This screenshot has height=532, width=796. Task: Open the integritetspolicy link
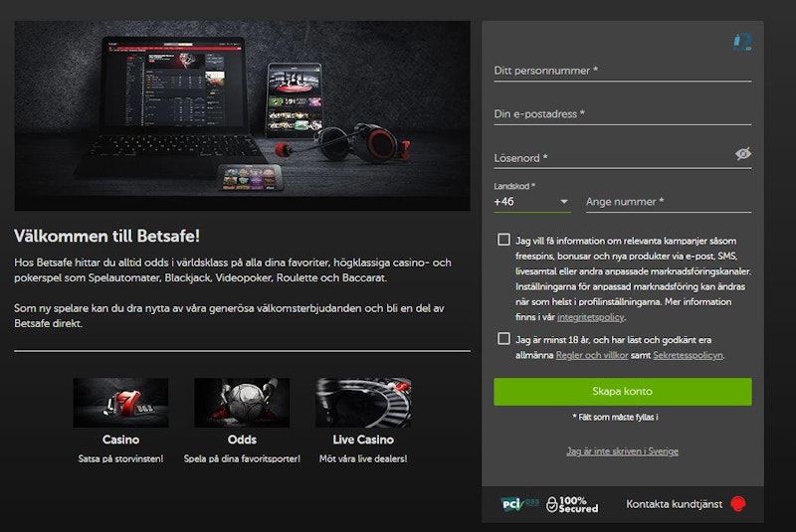[x=590, y=317]
